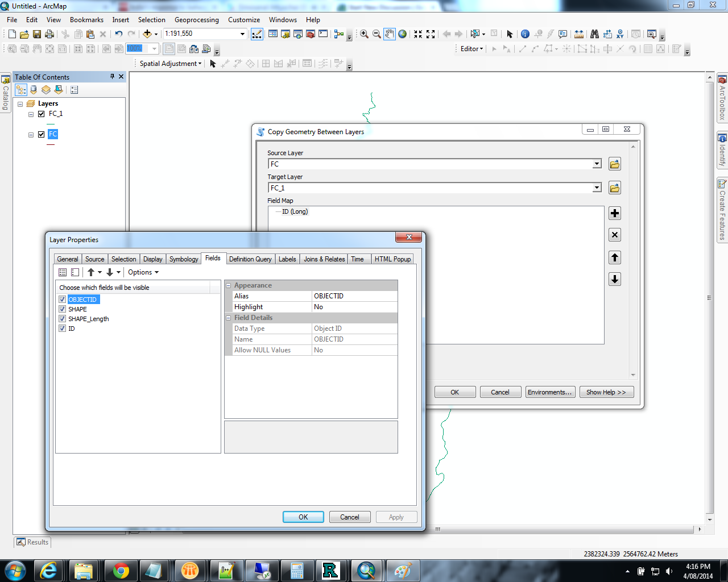Print the map with the printer icon
Viewport: 728px width, 582px height.
49,34
